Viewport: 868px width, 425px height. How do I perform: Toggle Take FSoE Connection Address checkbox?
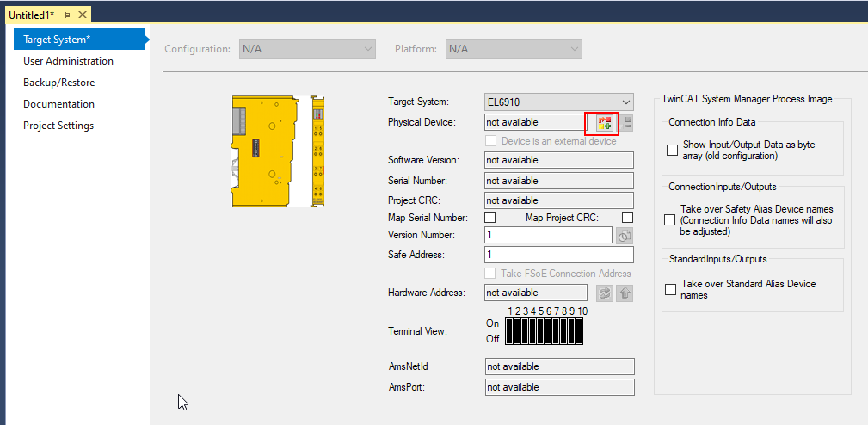(x=489, y=274)
